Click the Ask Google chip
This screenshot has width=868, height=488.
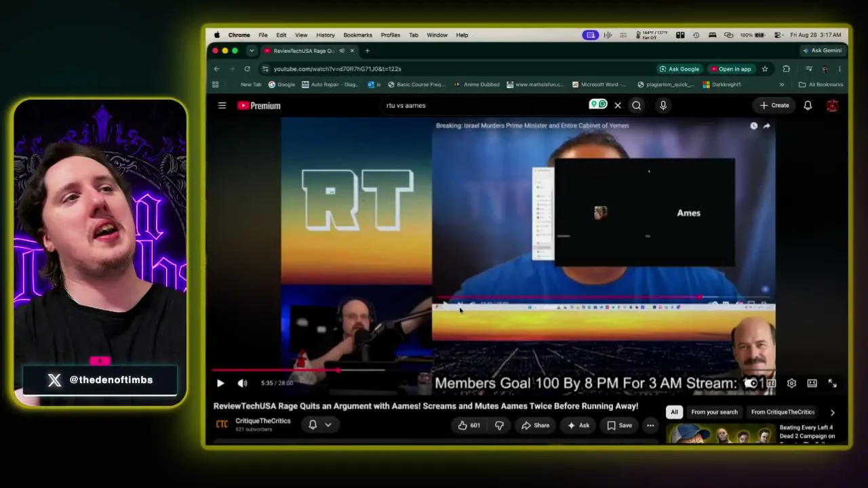[679, 68]
